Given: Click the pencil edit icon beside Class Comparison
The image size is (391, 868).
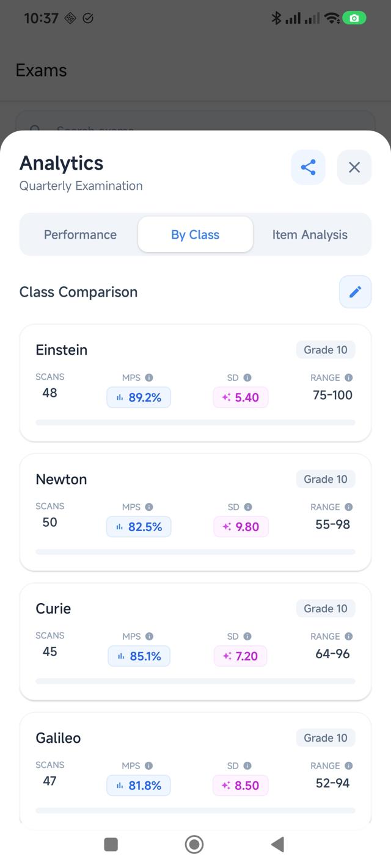Looking at the screenshot, I should tap(355, 292).
